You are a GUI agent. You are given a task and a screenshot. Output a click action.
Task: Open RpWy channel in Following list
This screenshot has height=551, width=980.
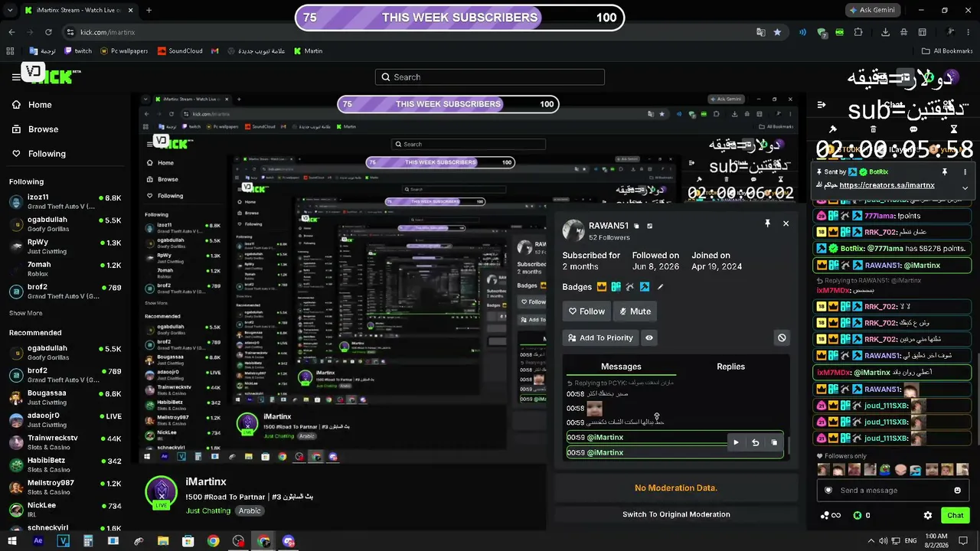[65, 246]
